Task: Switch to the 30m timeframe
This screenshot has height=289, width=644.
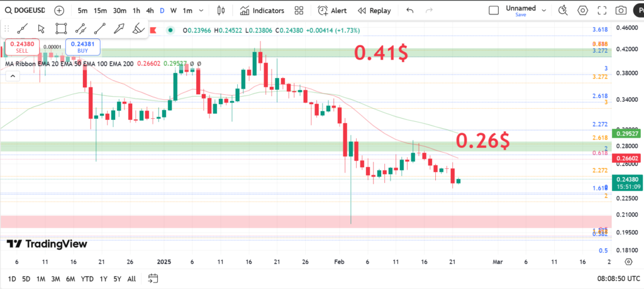Action: [x=119, y=11]
